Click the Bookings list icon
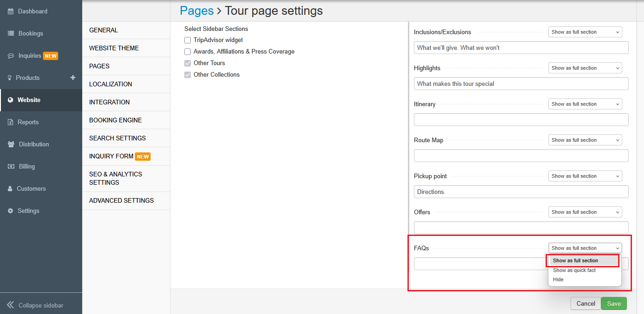The width and height of the screenshot is (644, 314). pyautogui.click(x=11, y=33)
